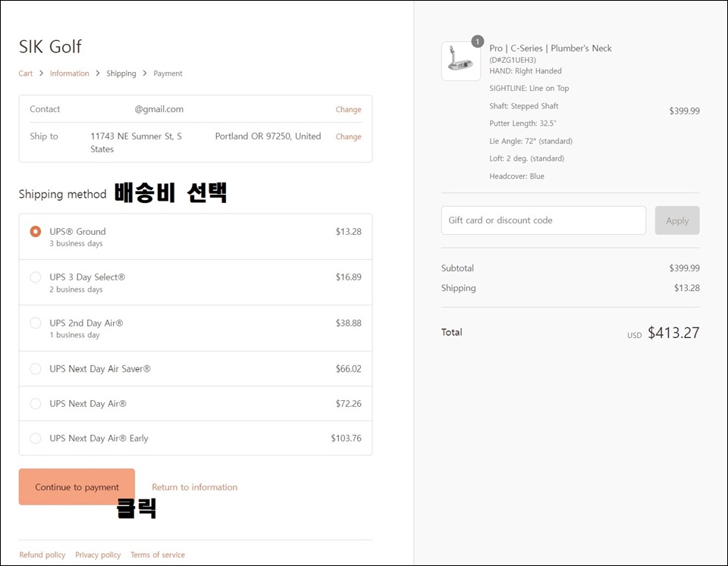This screenshot has height=566, width=728.
Task: Click the Headcover: Blue detail
Action: click(516, 177)
